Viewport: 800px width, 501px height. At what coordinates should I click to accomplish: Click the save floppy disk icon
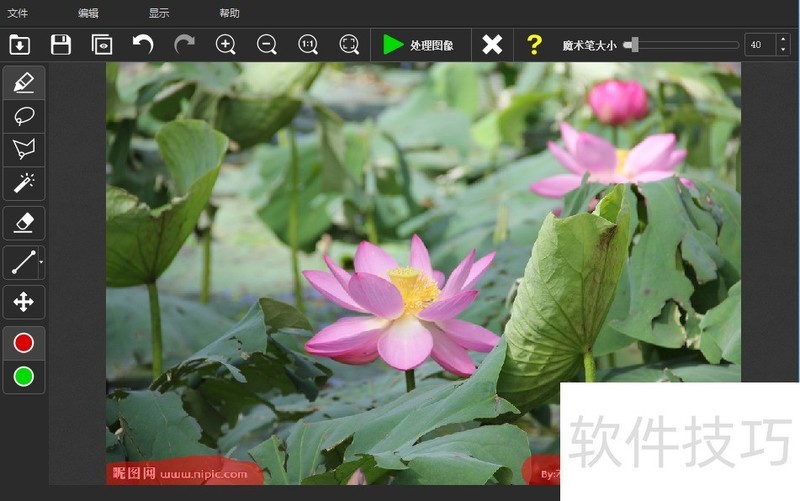(x=61, y=45)
